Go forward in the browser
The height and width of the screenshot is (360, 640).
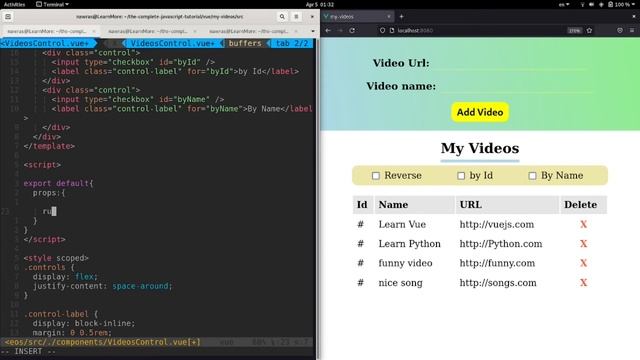coord(340,31)
